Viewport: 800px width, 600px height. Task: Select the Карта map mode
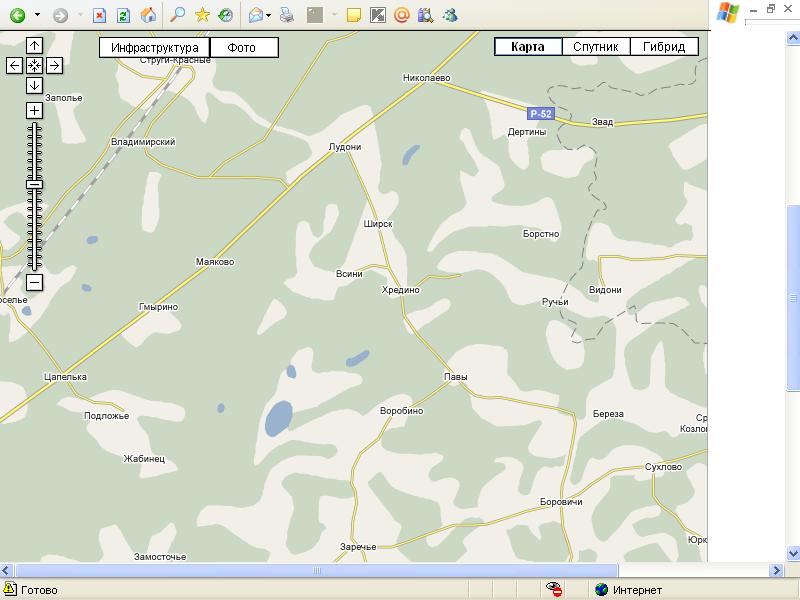[x=527, y=47]
